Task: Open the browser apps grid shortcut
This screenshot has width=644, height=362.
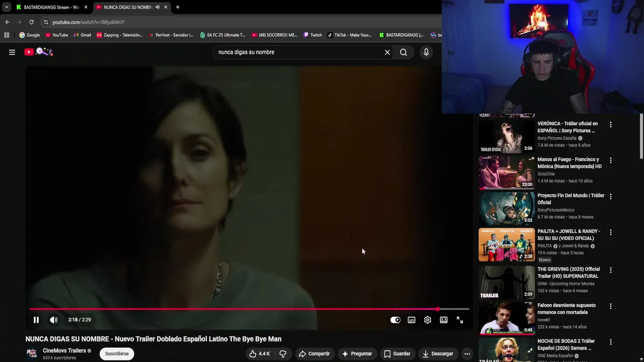Action: [7, 35]
